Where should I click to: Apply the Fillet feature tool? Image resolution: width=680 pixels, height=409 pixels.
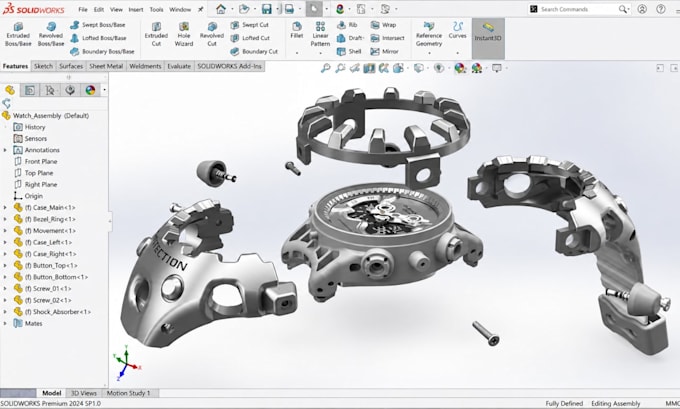tap(297, 30)
